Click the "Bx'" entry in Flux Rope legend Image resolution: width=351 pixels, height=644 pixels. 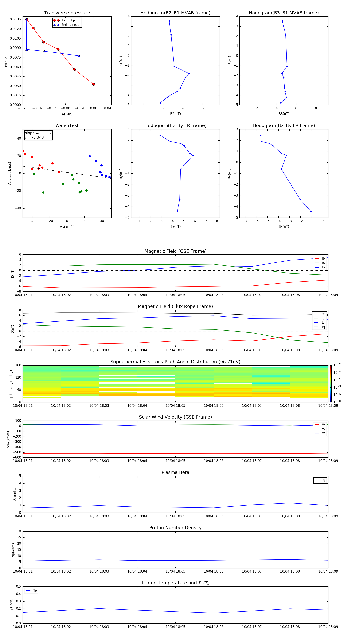point(320,314)
